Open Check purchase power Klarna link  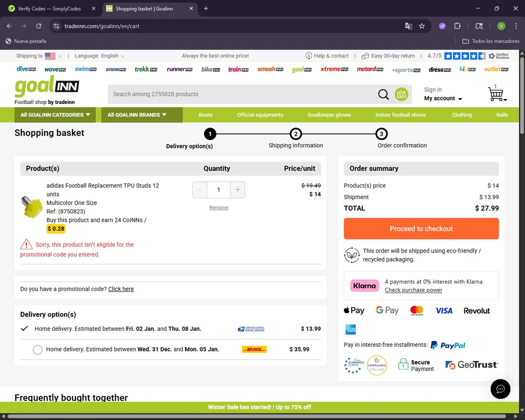pyautogui.click(x=413, y=290)
